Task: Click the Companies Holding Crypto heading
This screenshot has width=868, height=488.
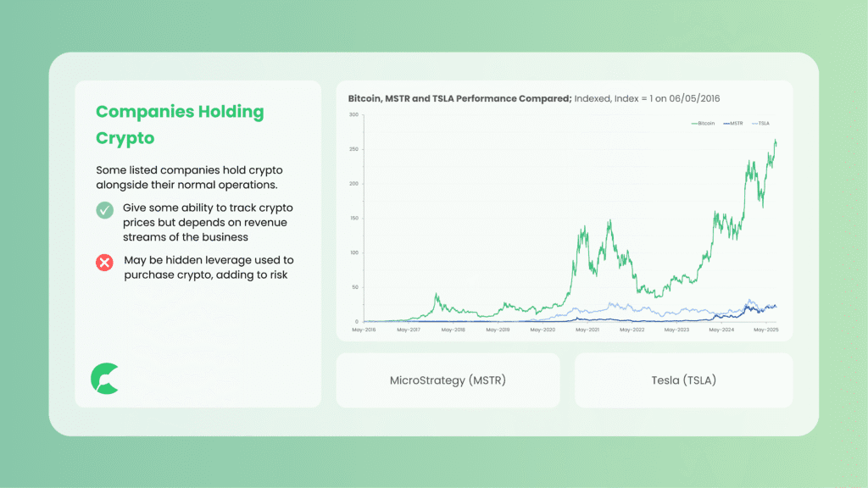Action: click(180, 125)
